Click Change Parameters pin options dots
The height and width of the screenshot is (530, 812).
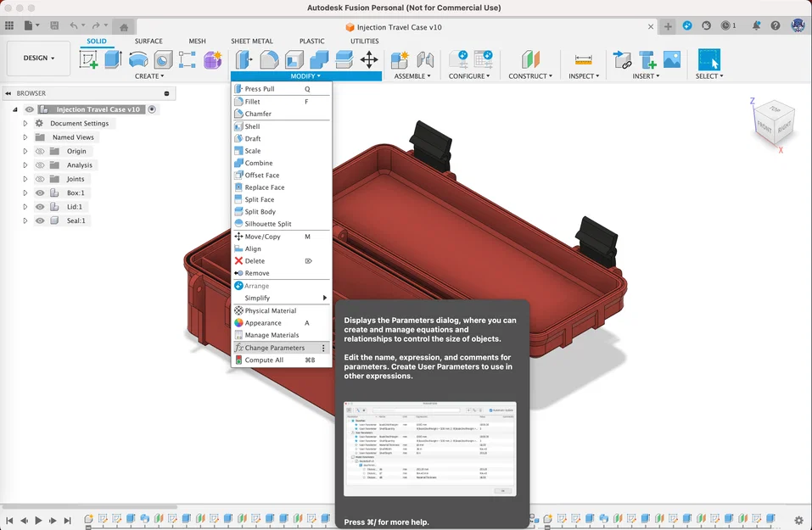323,348
